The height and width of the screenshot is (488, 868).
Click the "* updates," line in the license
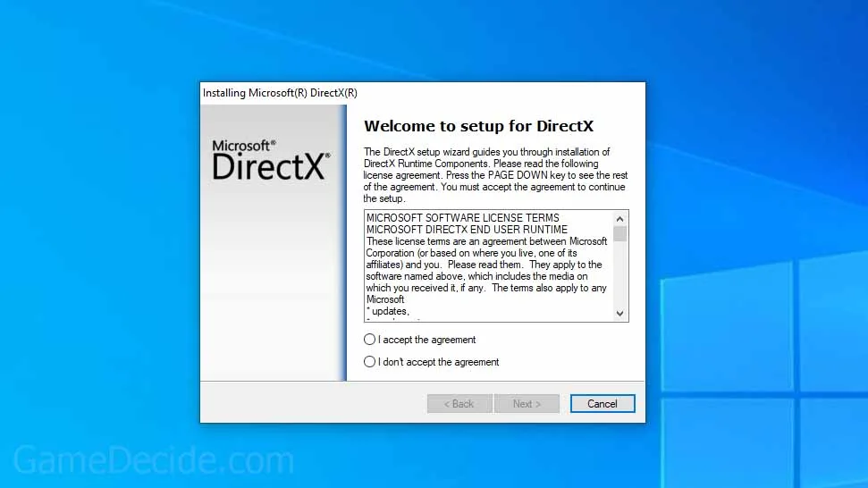click(x=387, y=311)
